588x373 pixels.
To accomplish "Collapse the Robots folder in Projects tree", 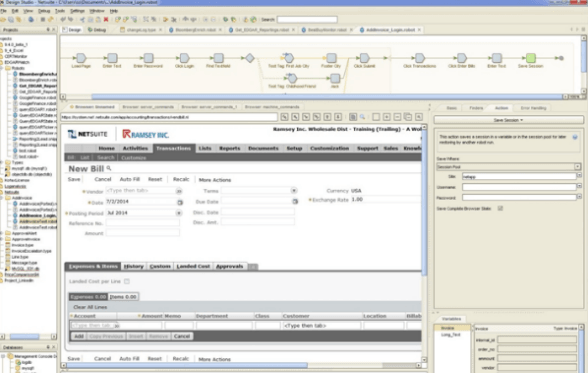I will coord(2,68).
